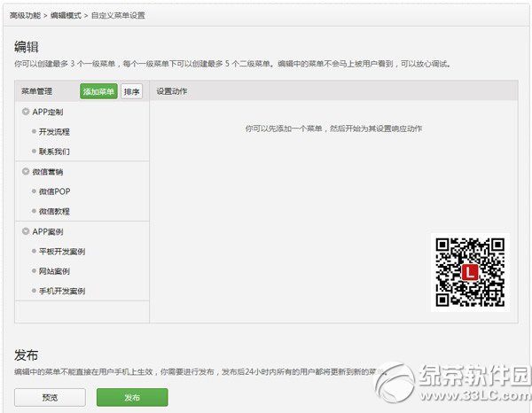Click the 预览 preview button
Viewport: 532px width, 413px height.
tap(50, 397)
